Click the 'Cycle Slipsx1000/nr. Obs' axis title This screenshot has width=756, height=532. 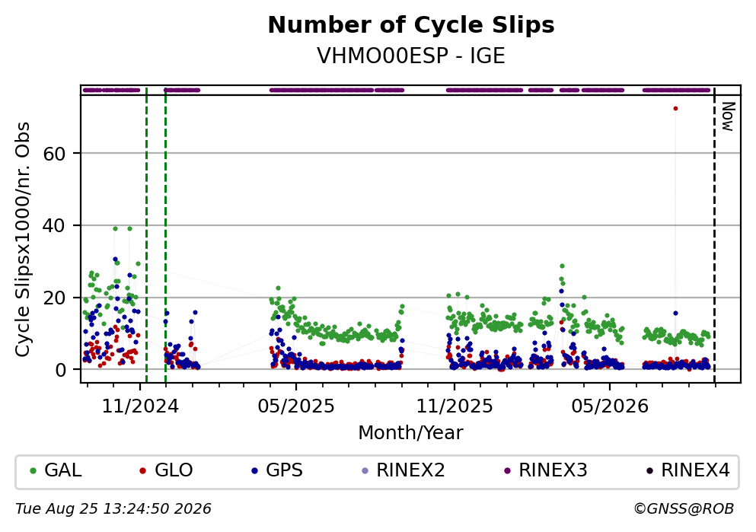click(x=23, y=239)
